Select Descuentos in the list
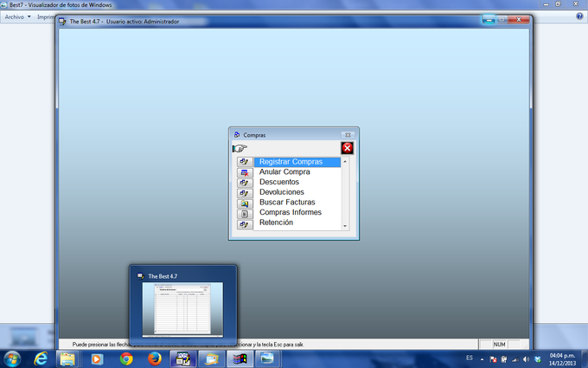 tap(297, 182)
